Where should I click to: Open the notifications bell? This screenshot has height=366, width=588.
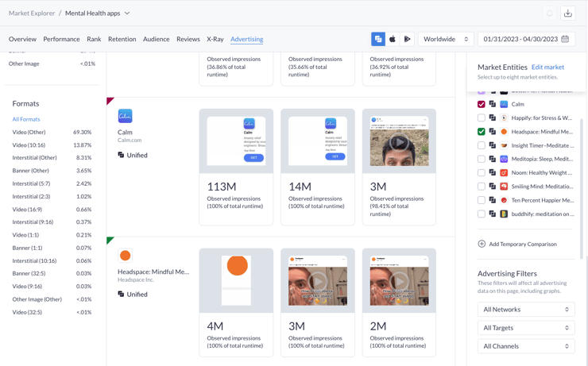(x=549, y=13)
